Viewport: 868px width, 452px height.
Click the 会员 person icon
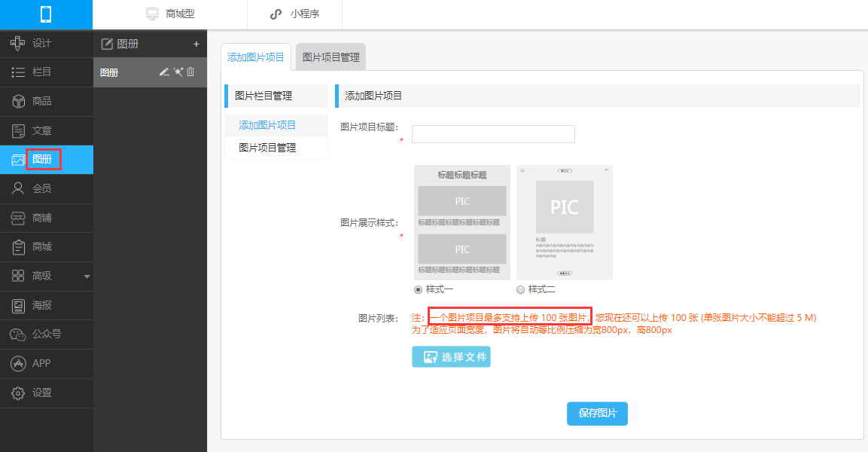[18, 189]
